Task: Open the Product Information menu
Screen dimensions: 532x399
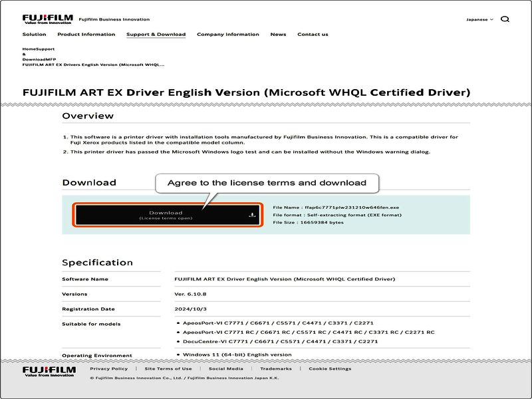Action: click(86, 35)
